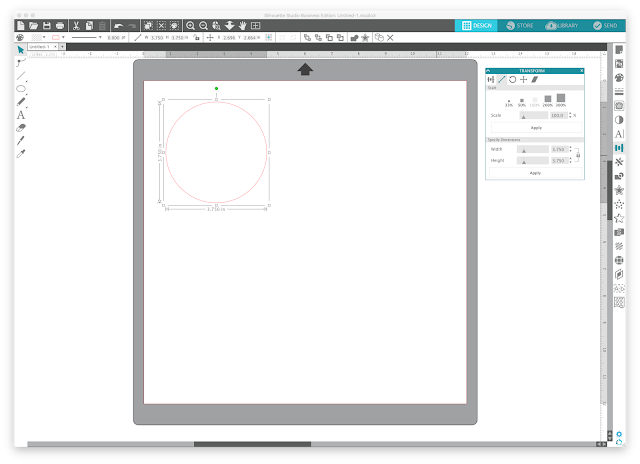
Task: Switch to the LIBRARY tab
Action: 562,26
